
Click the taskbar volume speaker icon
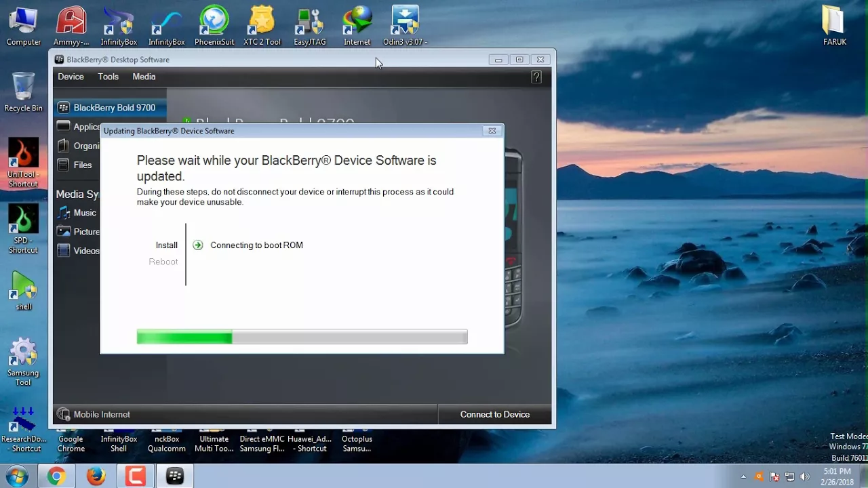coord(805,476)
